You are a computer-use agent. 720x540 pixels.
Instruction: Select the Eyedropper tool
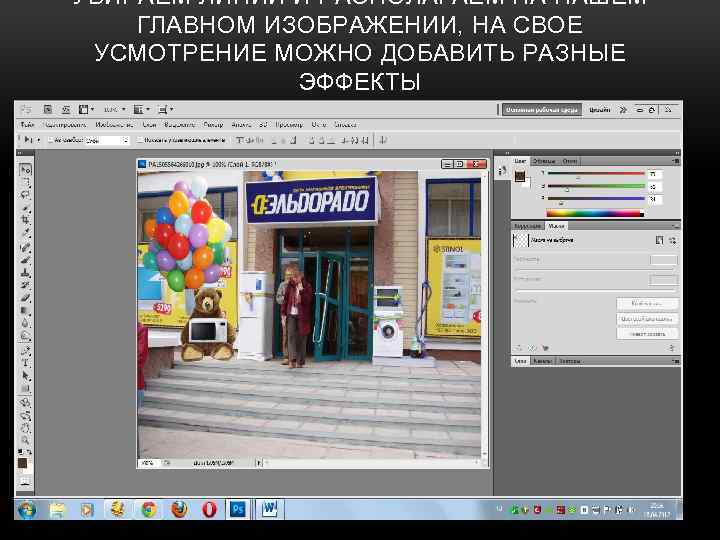25,232
